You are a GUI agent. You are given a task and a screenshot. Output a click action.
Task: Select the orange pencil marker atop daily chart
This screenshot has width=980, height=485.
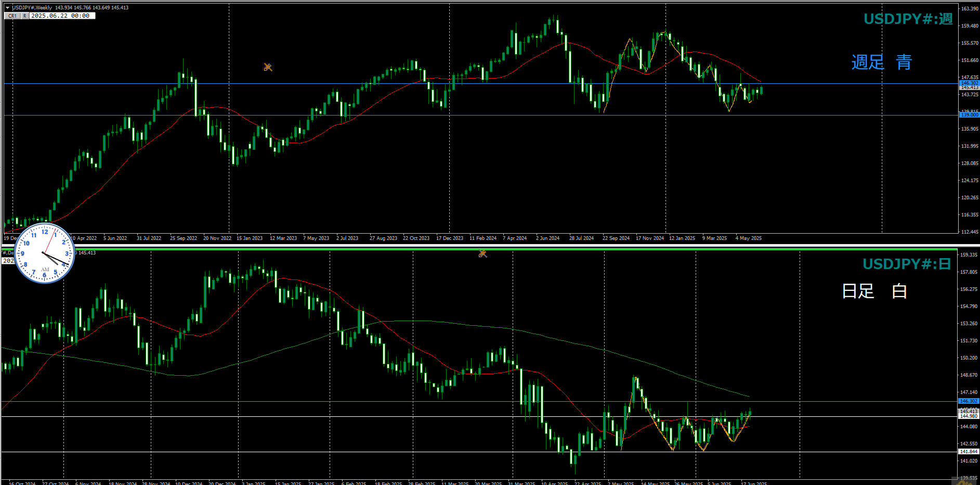[483, 253]
